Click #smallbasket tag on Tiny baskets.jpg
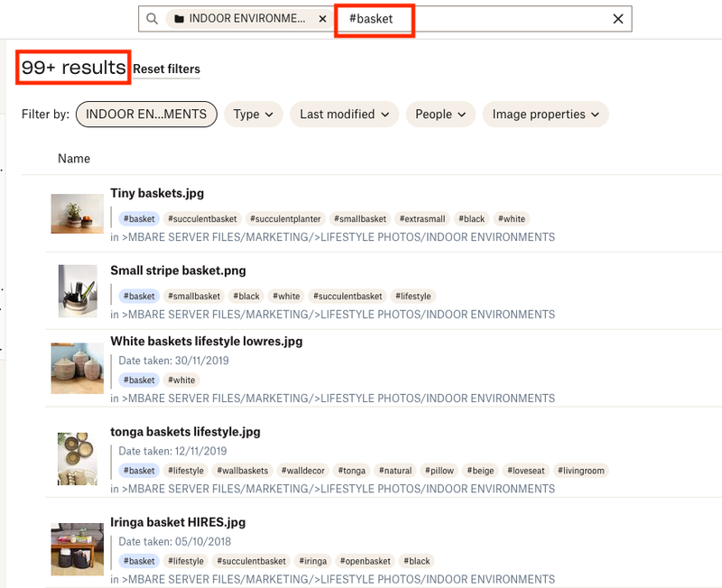Screen dimensions: 722x588 [360, 219]
